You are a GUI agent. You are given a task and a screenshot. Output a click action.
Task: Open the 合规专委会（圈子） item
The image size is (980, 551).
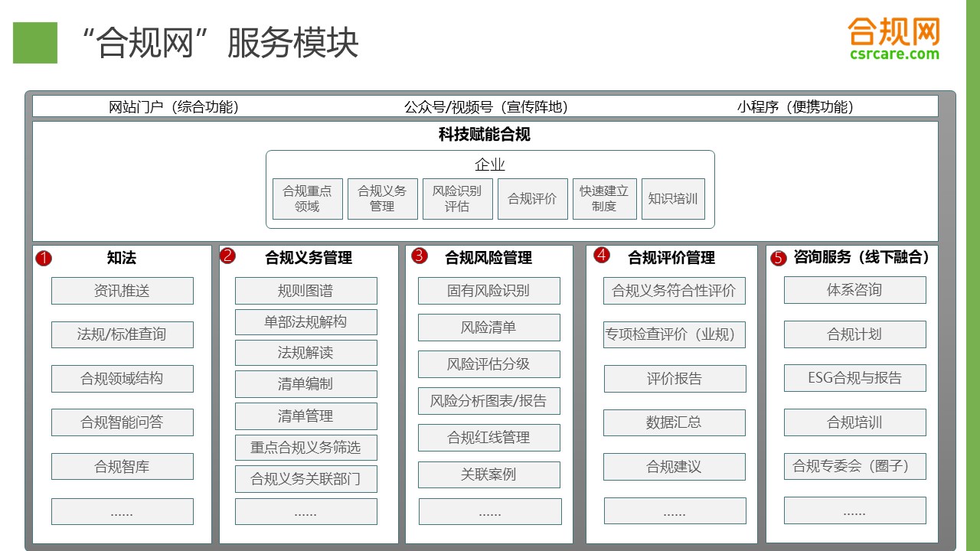(x=855, y=466)
